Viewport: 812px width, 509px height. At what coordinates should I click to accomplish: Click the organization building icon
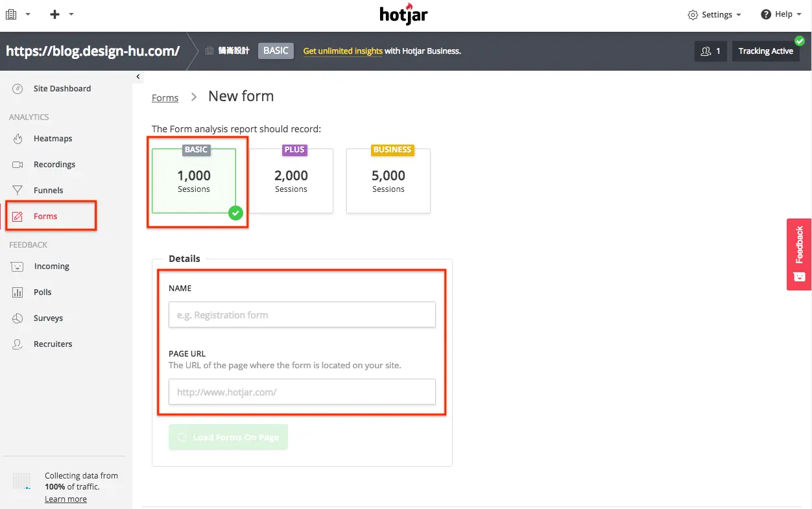pyautogui.click(x=209, y=51)
